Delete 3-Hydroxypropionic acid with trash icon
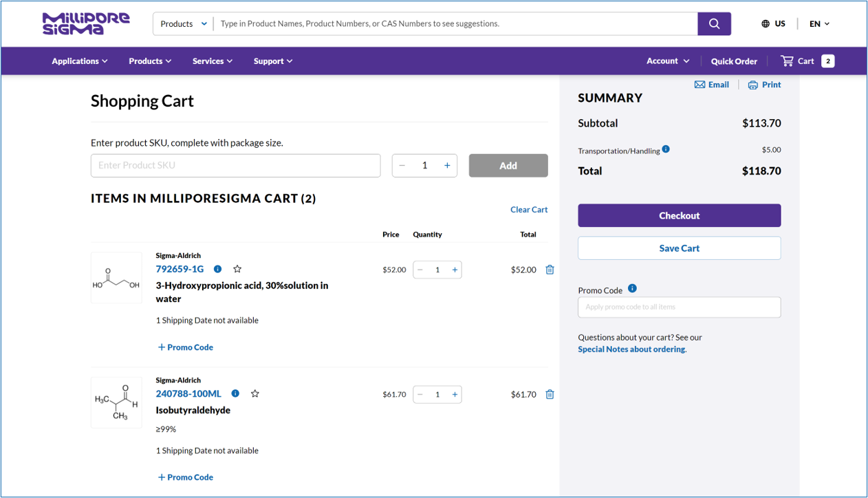Screen dimensions: 868x498 (x=550, y=270)
